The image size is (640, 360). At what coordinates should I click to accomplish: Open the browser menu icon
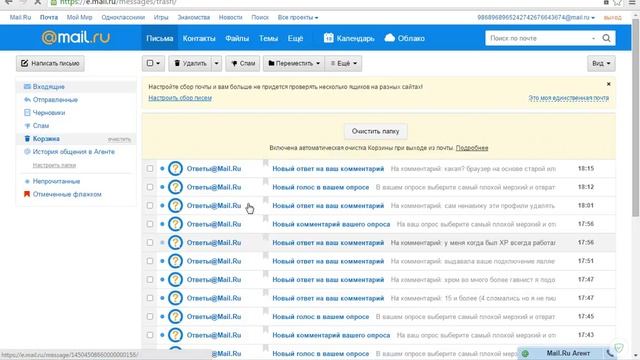pos(632,2)
